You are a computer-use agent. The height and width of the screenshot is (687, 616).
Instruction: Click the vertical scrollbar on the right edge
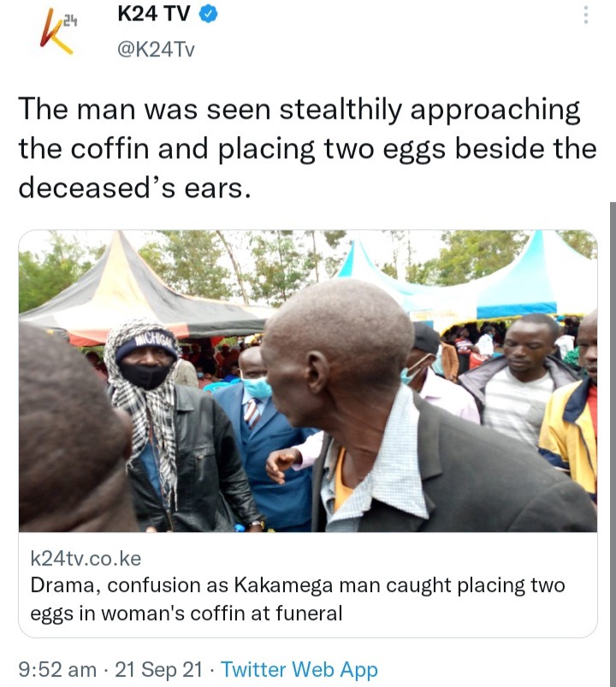613,444
